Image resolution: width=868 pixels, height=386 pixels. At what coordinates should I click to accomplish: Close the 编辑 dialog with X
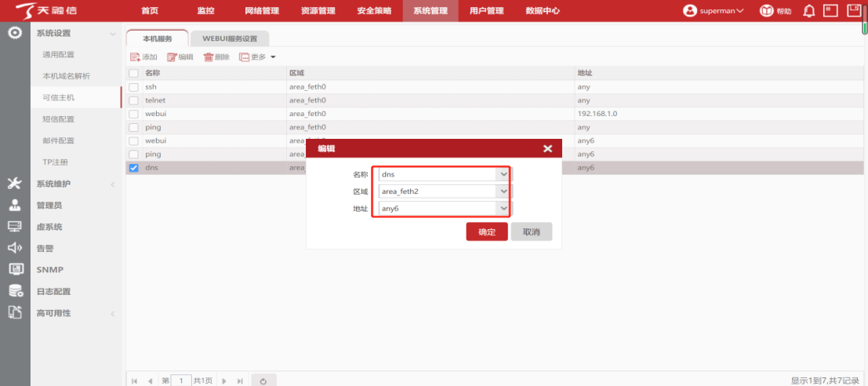pyautogui.click(x=547, y=148)
